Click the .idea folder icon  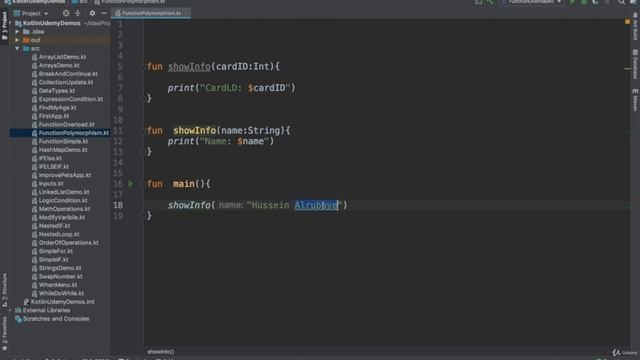(x=26, y=31)
